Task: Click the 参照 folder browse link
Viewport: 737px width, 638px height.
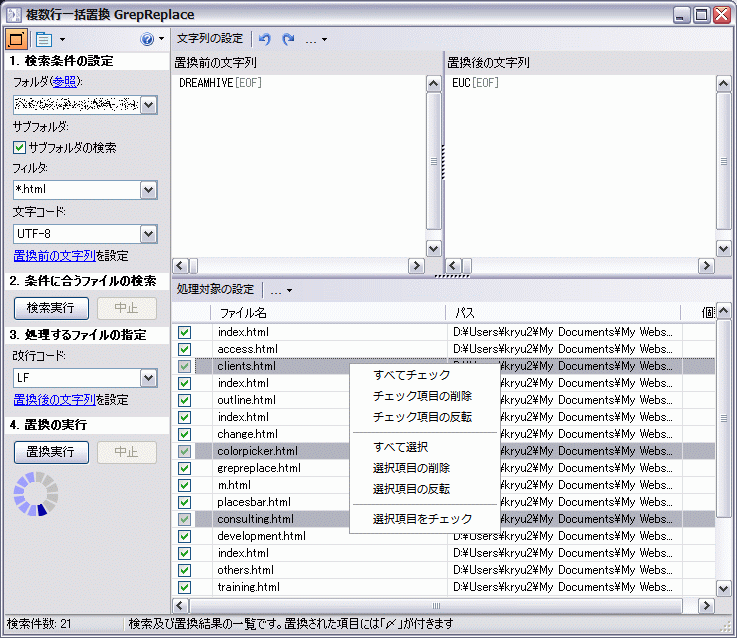Action: (x=64, y=81)
